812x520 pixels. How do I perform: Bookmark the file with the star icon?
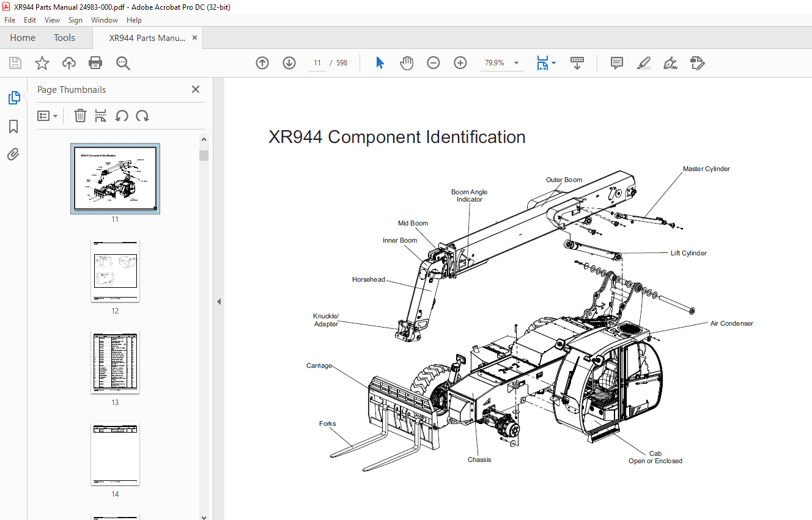tap(42, 63)
